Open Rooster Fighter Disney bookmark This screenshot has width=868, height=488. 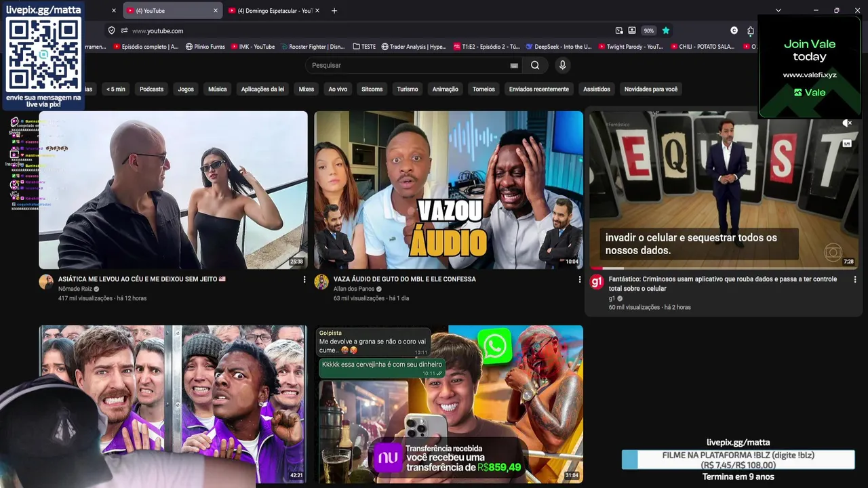point(313,47)
